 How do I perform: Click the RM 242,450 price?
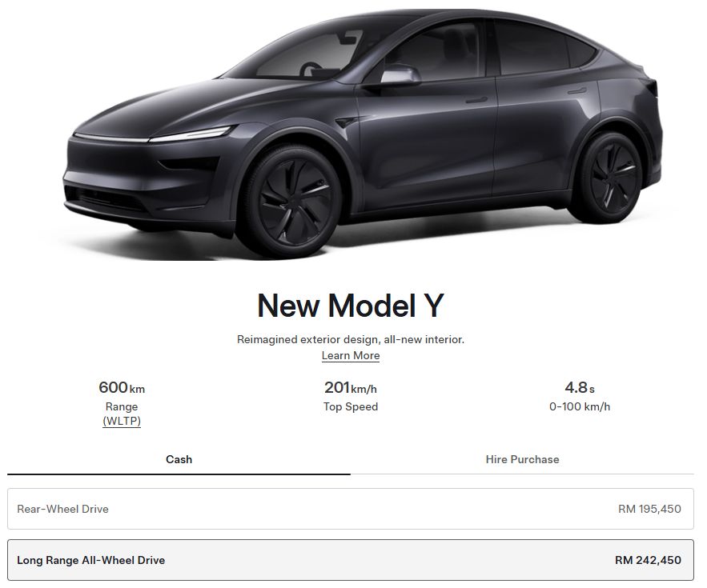(648, 561)
